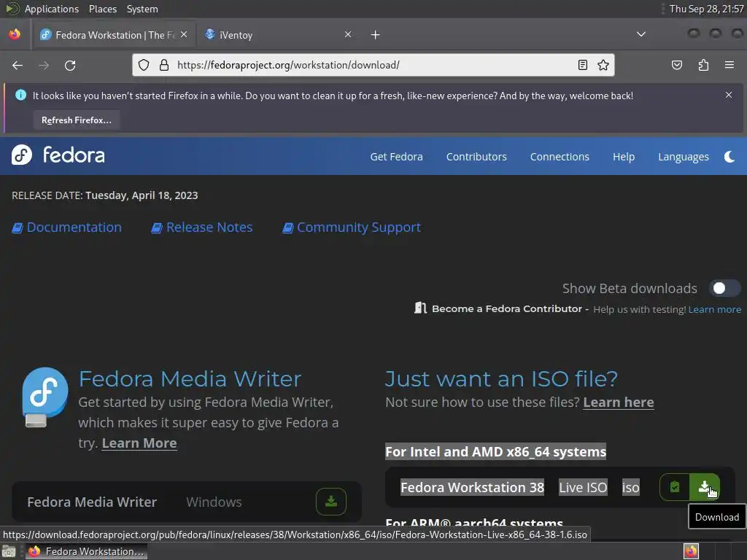Screen dimensions: 747x560
Task: Download Fedora Media Writer for Windows
Action: pyautogui.click(x=331, y=502)
